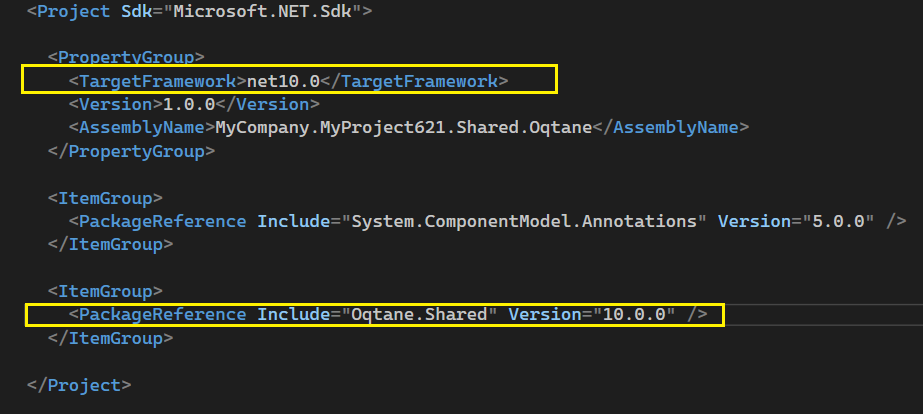Click the closing PropertyGroup tag
This screenshot has width=923, height=414.
click(x=132, y=152)
